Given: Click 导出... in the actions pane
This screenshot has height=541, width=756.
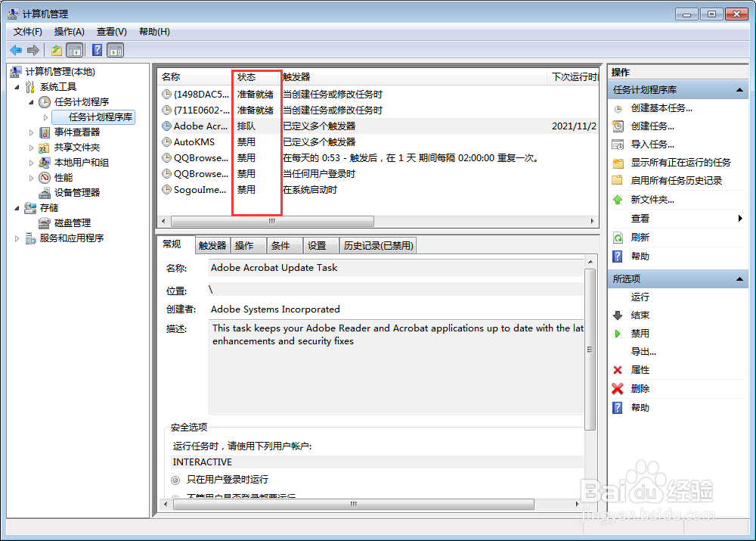Looking at the screenshot, I should click(x=643, y=352).
